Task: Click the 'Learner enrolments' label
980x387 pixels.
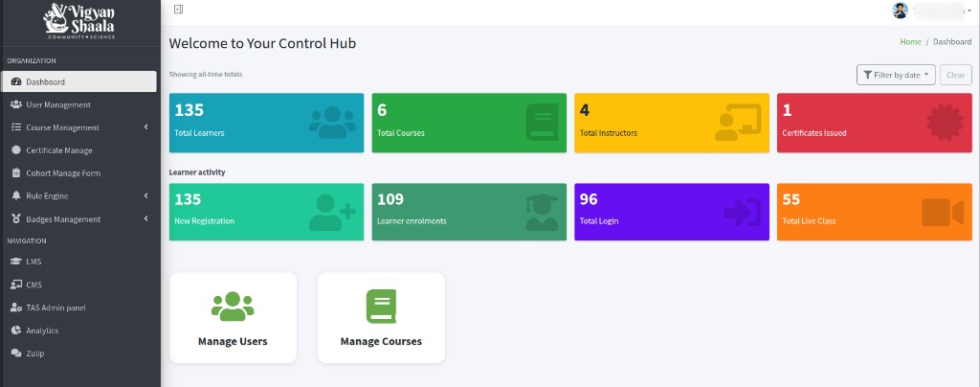Action: click(412, 220)
